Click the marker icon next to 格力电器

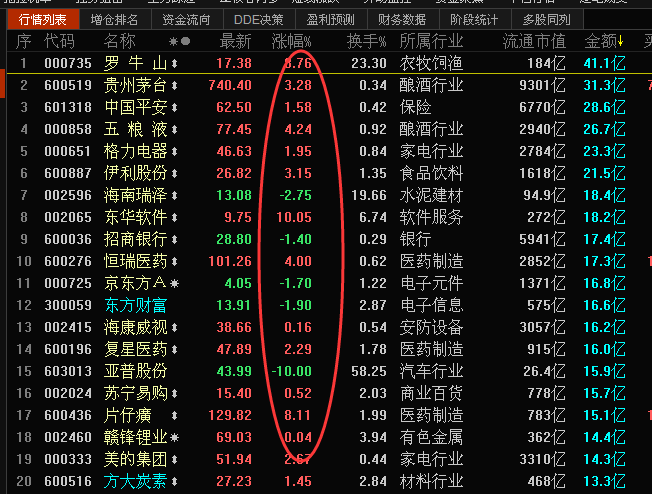click(175, 151)
